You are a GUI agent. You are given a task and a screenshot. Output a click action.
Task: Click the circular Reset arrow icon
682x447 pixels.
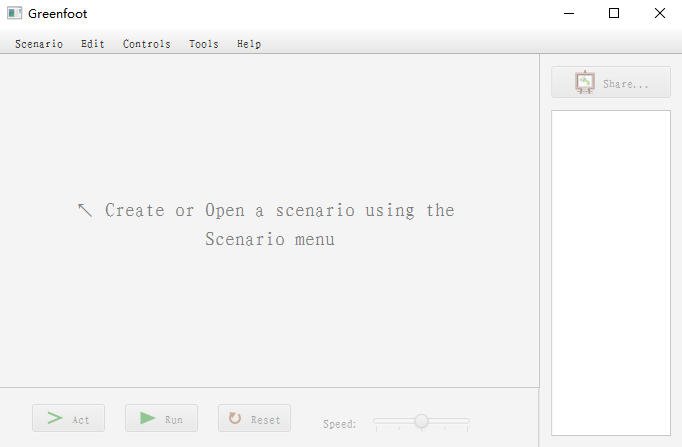pyautogui.click(x=235, y=418)
